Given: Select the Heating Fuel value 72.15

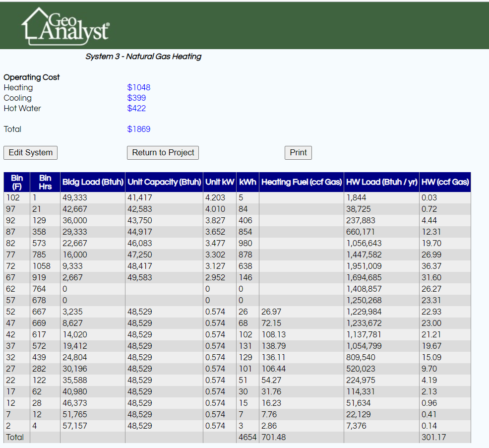Looking at the screenshot, I should coord(271,323).
